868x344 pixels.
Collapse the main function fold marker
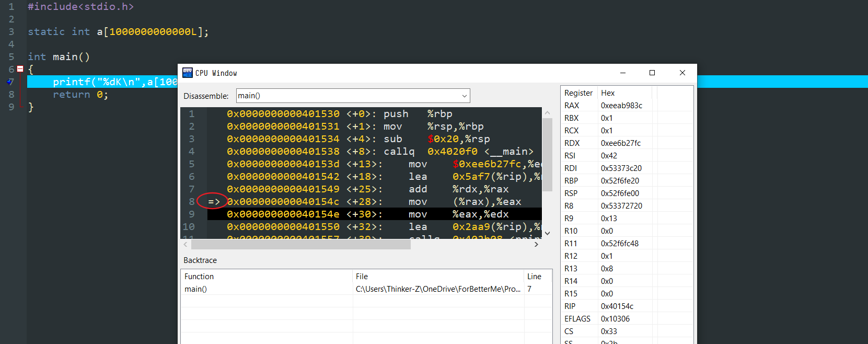tap(20, 69)
